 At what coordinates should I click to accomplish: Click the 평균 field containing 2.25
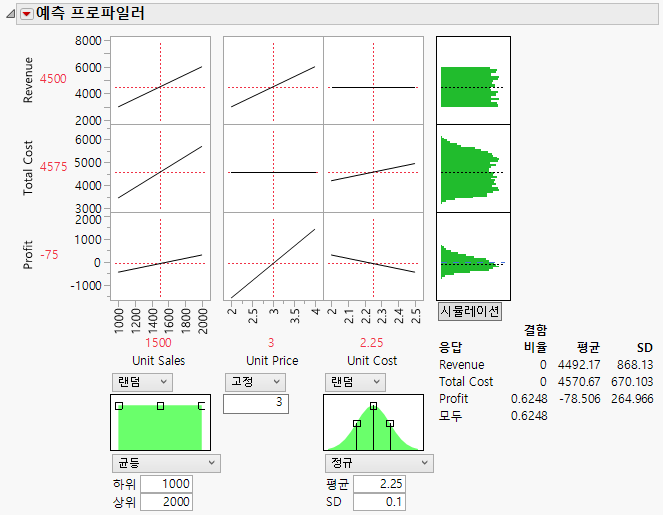pyautogui.click(x=379, y=484)
